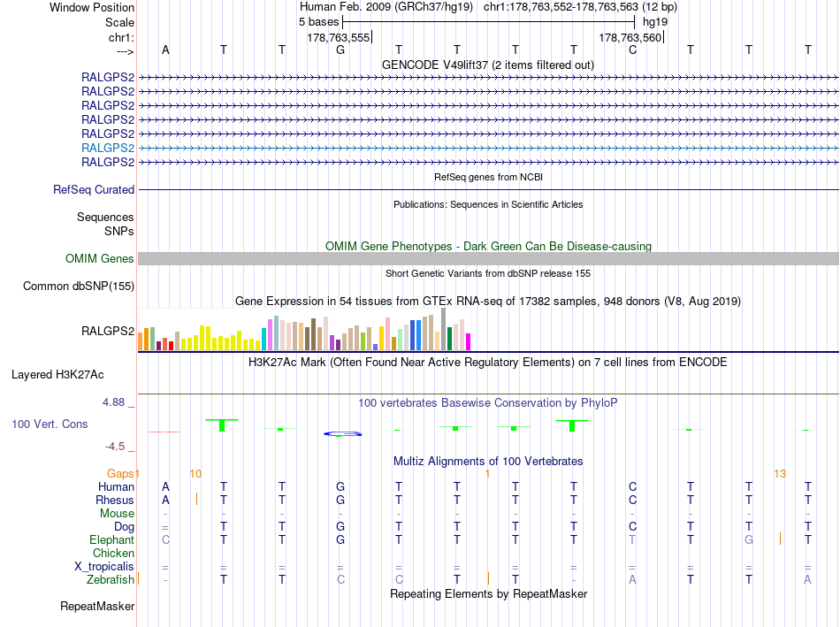
Task: Click the magenta last bar in the GTEx chart
Action: 469,342
